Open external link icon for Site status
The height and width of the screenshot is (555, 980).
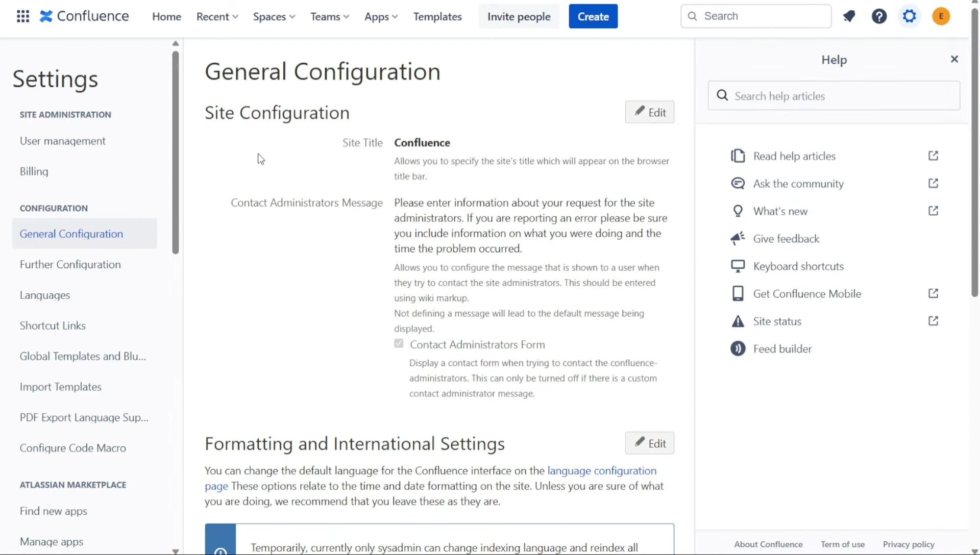(x=934, y=321)
